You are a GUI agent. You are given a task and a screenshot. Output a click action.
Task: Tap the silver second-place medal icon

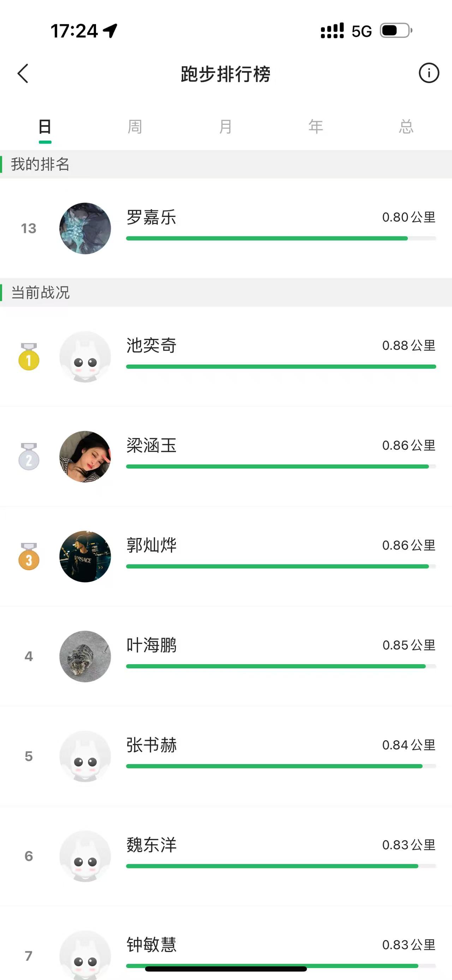click(29, 457)
